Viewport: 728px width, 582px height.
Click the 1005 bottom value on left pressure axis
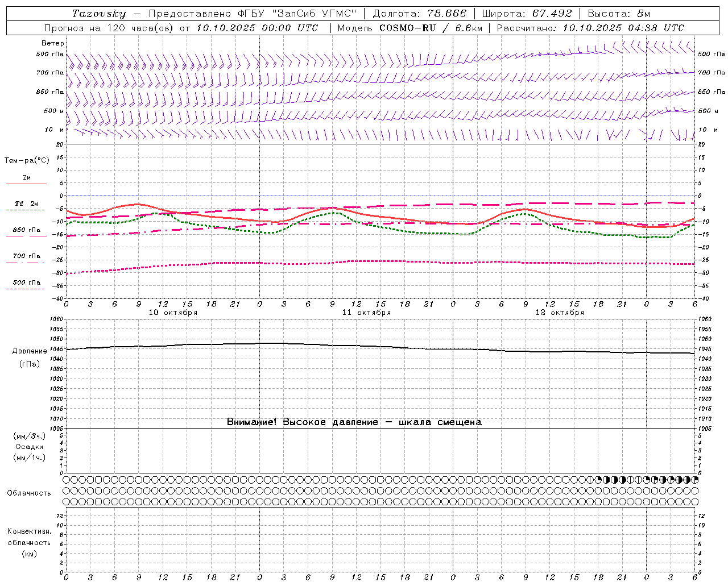pos(56,428)
